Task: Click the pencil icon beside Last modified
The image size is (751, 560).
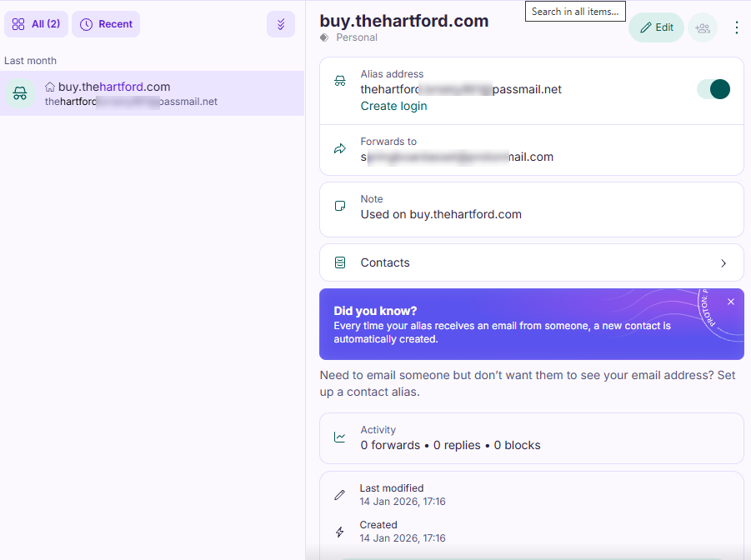Action: point(340,495)
